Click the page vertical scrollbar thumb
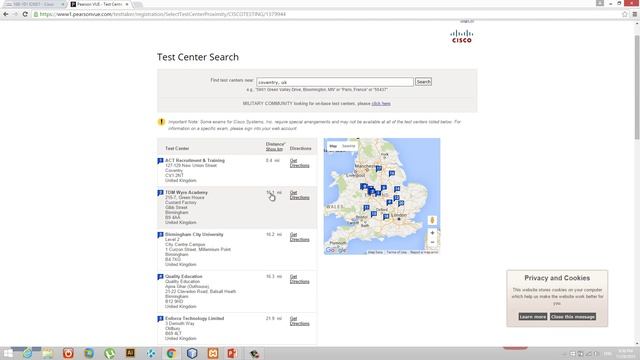640x360 pixels. coord(637,87)
